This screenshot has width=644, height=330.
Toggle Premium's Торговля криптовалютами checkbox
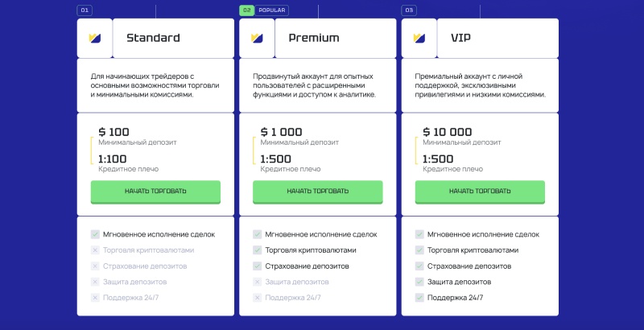click(258, 250)
